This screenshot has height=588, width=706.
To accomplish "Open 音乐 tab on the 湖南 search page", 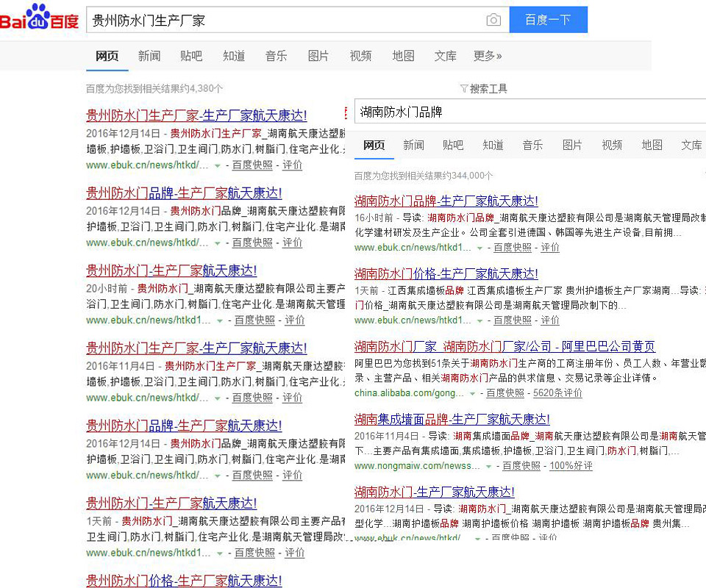I will 533,145.
